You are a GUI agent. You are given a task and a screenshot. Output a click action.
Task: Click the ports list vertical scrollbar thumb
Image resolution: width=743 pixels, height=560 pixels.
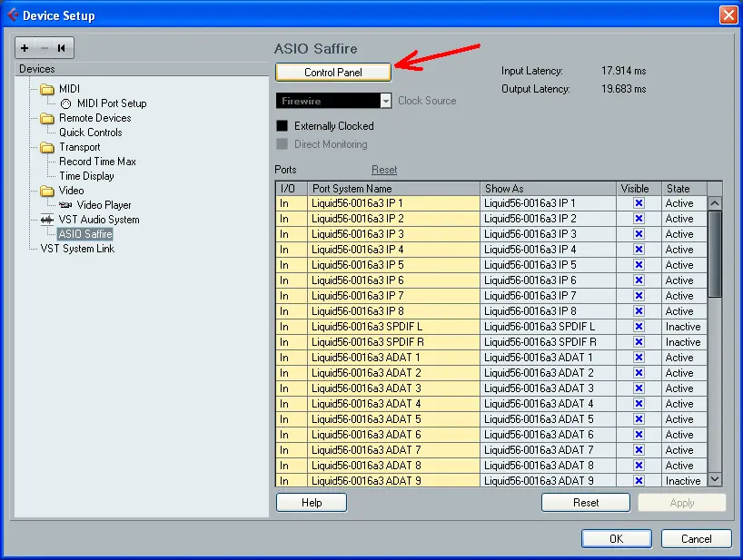[715, 254]
